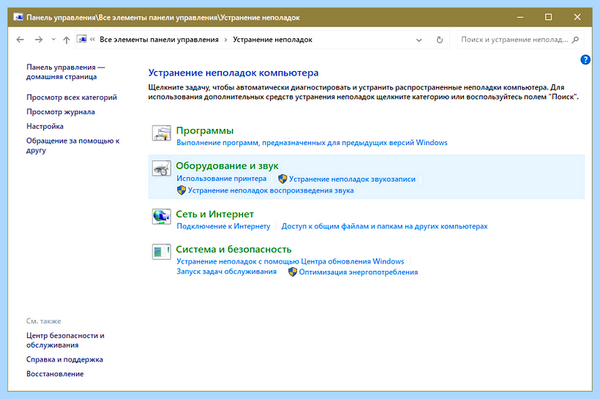Run compatibility troubleshooter for previous Windows versions

pyautogui.click(x=312, y=143)
